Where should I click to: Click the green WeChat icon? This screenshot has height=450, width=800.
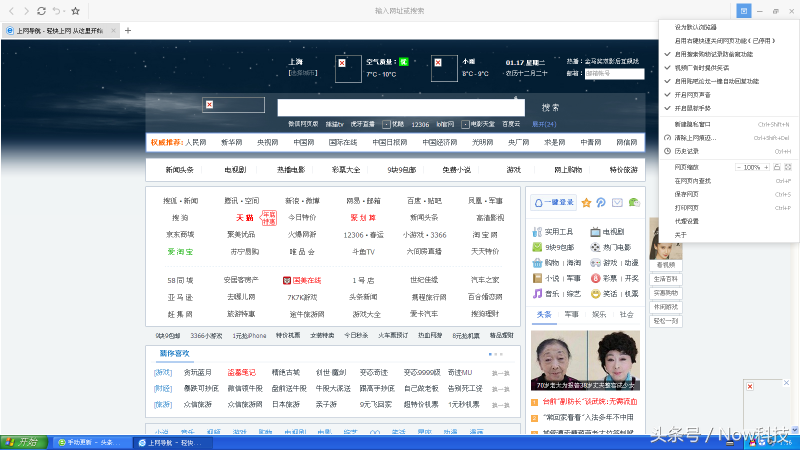pos(634,203)
